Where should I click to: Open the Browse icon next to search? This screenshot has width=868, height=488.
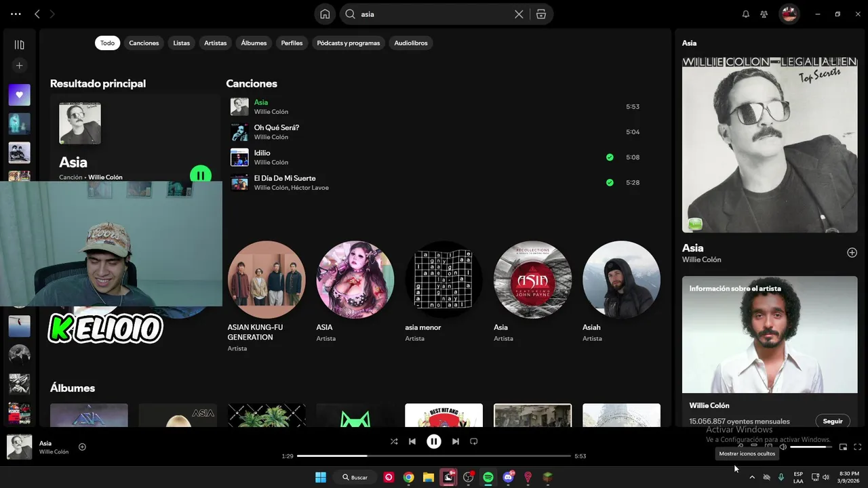(x=541, y=14)
